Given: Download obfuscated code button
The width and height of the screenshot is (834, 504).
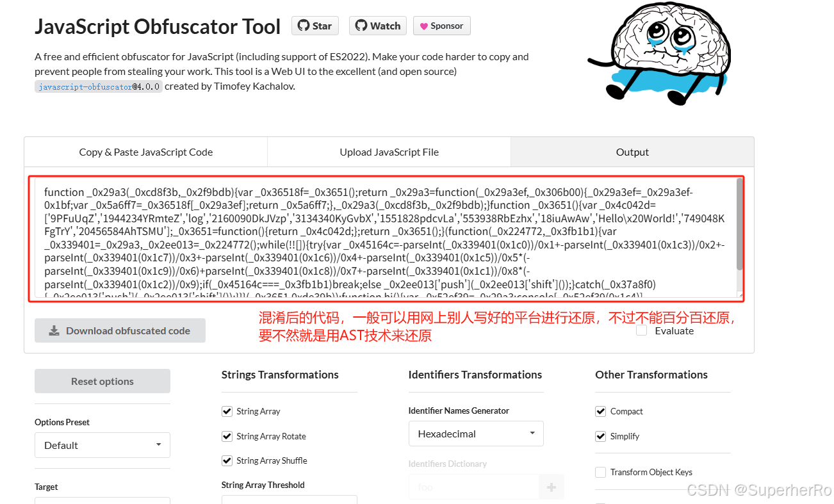Looking at the screenshot, I should (x=120, y=330).
